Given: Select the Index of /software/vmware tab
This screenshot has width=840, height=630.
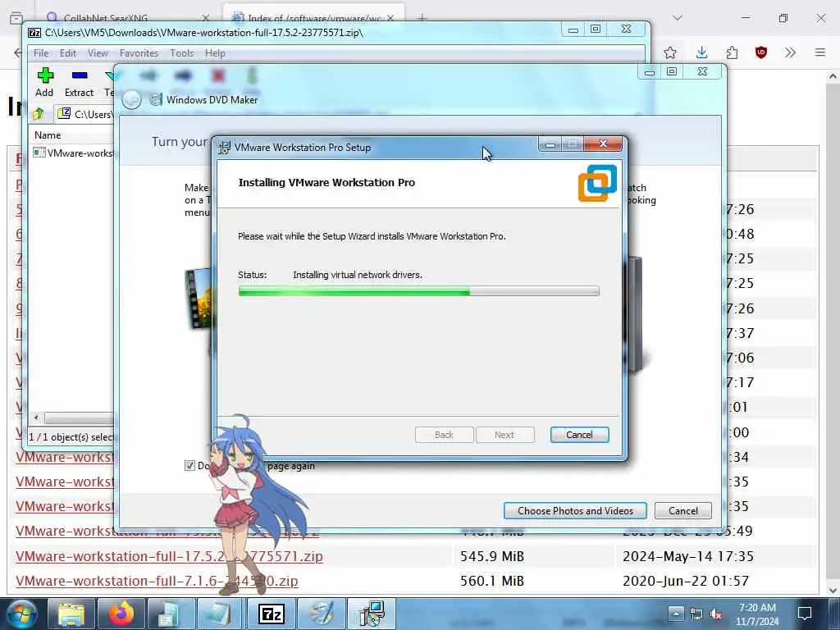Looking at the screenshot, I should pos(314,18).
